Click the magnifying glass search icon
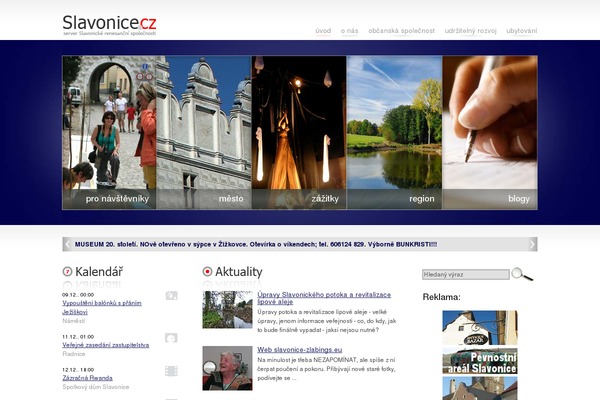Screen dimensions: 600x400 522,274
